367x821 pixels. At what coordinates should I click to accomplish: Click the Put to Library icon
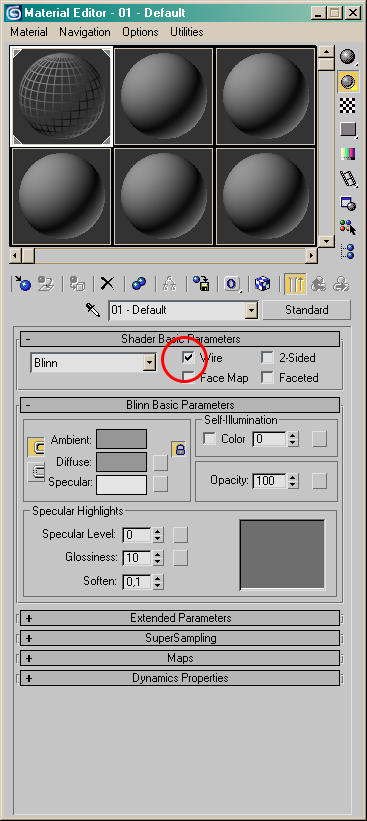click(x=201, y=284)
